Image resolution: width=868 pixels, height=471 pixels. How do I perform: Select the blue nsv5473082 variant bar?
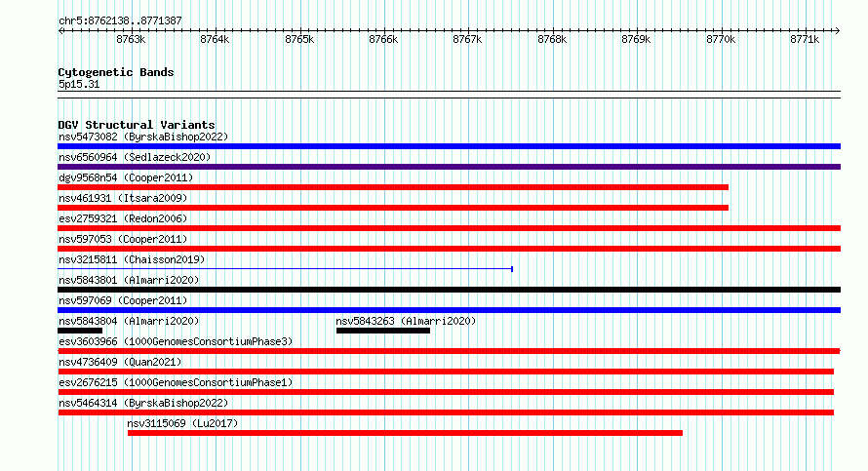[449, 146]
